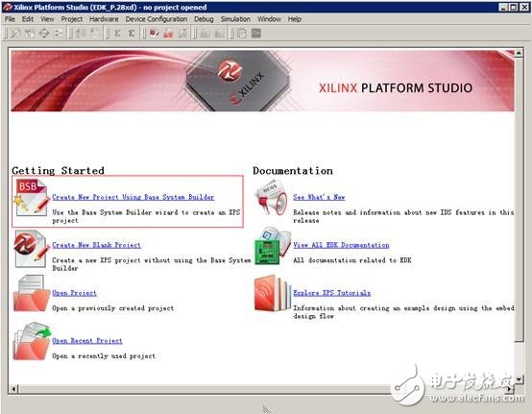Open the Project menu
Screen dimensions: 532x414
[x=72, y=19]
